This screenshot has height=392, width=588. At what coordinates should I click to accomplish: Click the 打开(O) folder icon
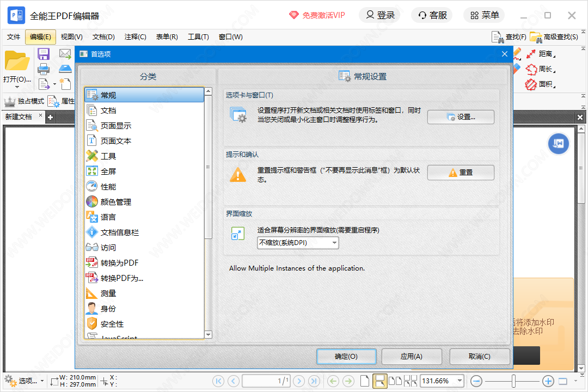coord(17,61)
